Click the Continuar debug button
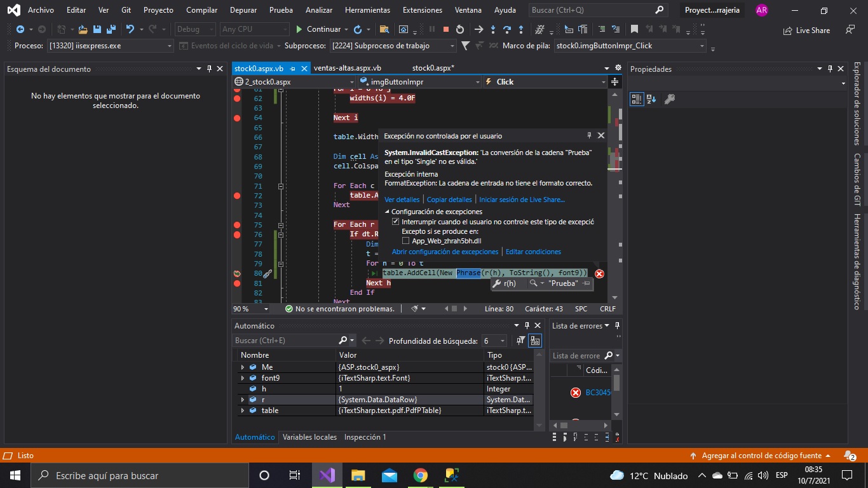 pyautogui.click(x=319, y=29)
